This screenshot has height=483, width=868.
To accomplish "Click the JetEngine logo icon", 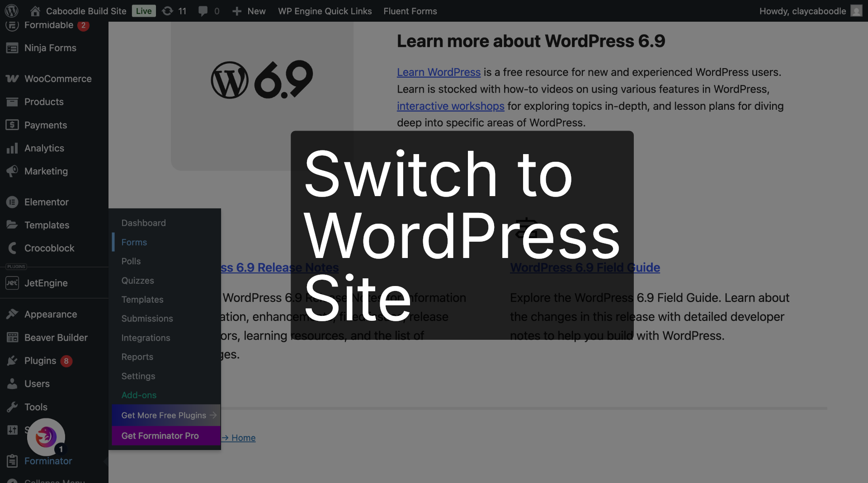I will pyautogui.click(x=12, y=283).
